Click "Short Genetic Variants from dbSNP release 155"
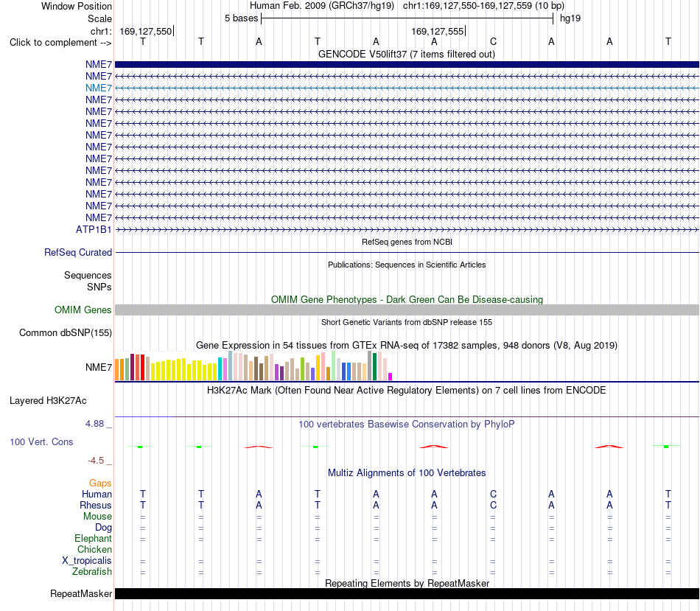The image size is (700, 611). tap(407, 323)
